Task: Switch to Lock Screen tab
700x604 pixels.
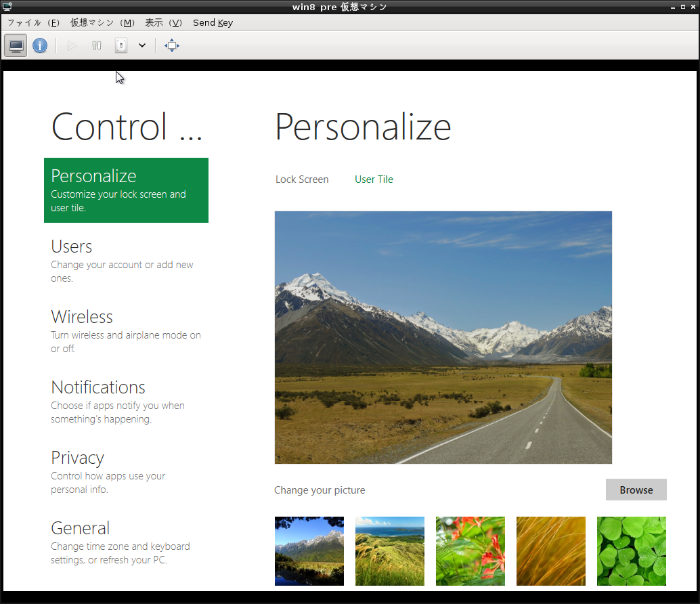Action: coord(302,179)
